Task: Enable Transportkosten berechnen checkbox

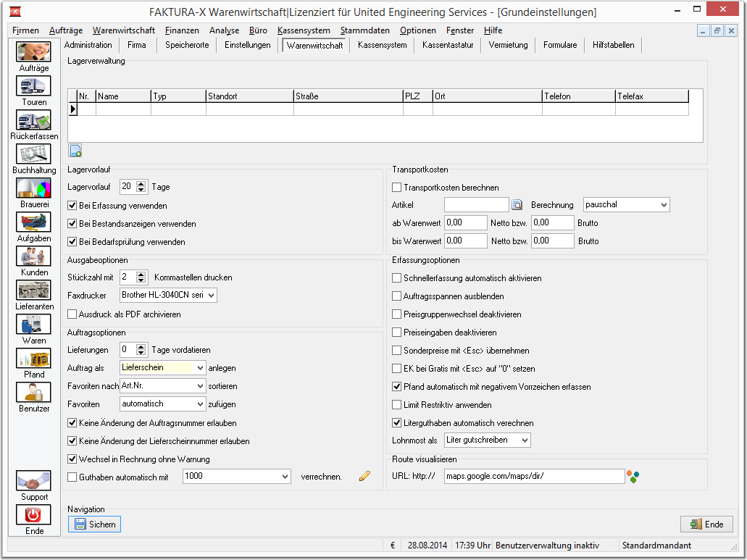Action: pyautogui.click(x=396, y=188)
